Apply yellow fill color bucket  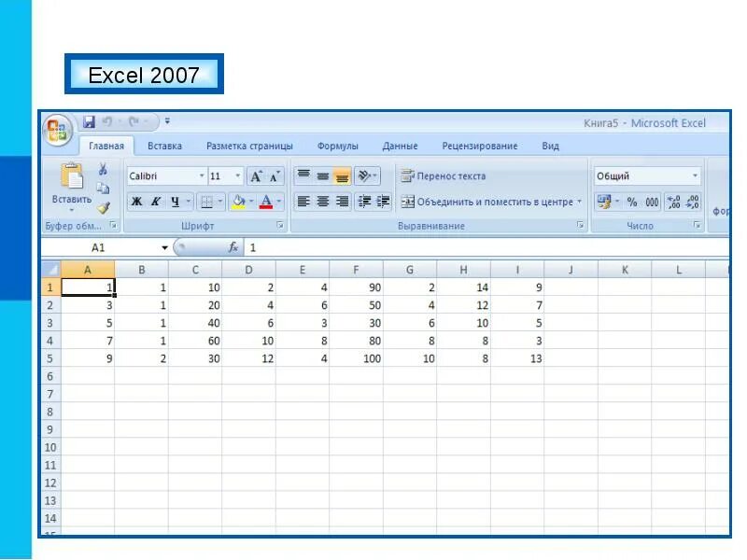coord(238,202)
